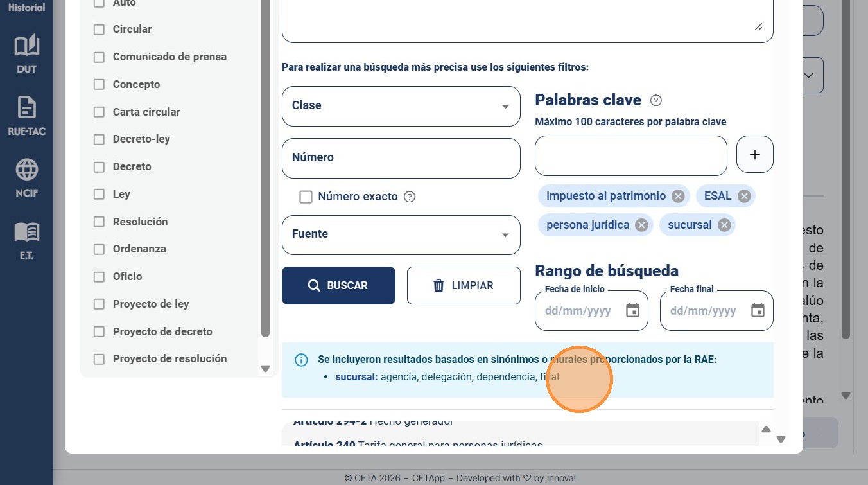Open the NCIF globe icon
The height and width of the screenshot is (485, 868).
pos(26,170)
